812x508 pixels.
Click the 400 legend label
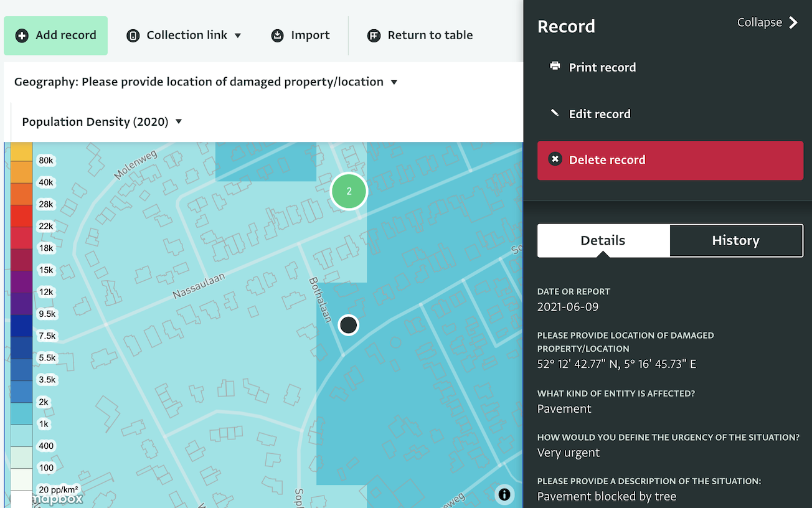pos(46,446)
